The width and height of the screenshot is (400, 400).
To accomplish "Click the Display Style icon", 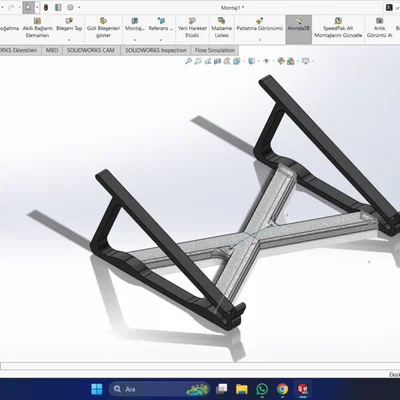I will [x=252, y=61].
